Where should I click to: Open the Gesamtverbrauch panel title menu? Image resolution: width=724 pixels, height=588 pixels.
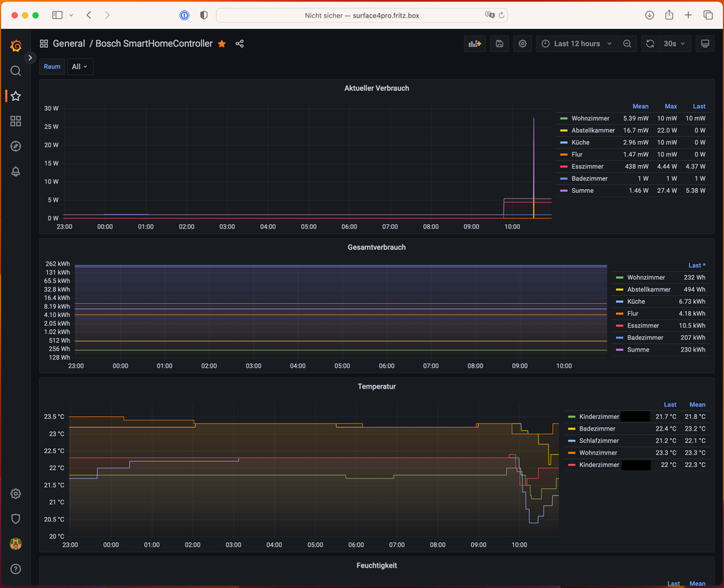pos(376,247)
